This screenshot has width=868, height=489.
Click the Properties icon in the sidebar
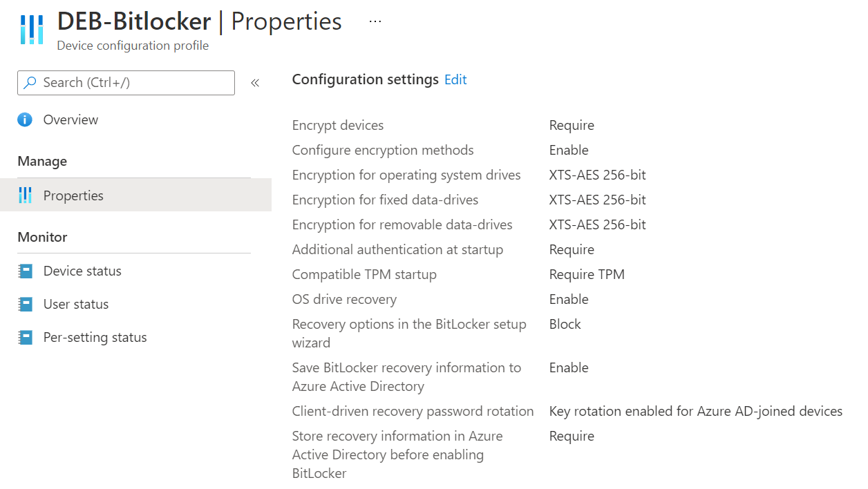pos(26,195)
